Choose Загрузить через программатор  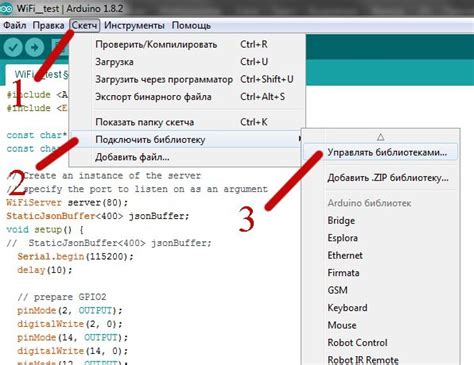[x=188, y=79]
